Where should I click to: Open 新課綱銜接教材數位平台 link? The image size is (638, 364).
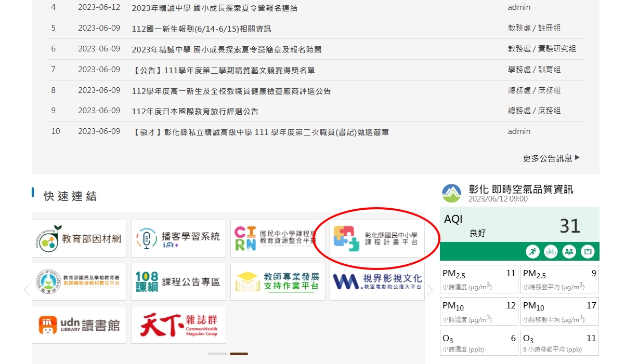click(x=79, y=281)
